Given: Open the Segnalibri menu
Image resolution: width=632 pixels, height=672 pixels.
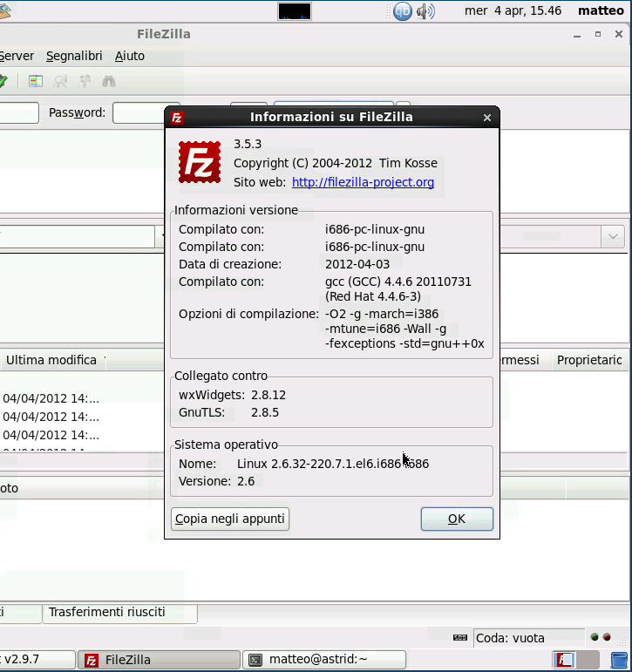Looking at the screenshot, I should click(74, 56).
